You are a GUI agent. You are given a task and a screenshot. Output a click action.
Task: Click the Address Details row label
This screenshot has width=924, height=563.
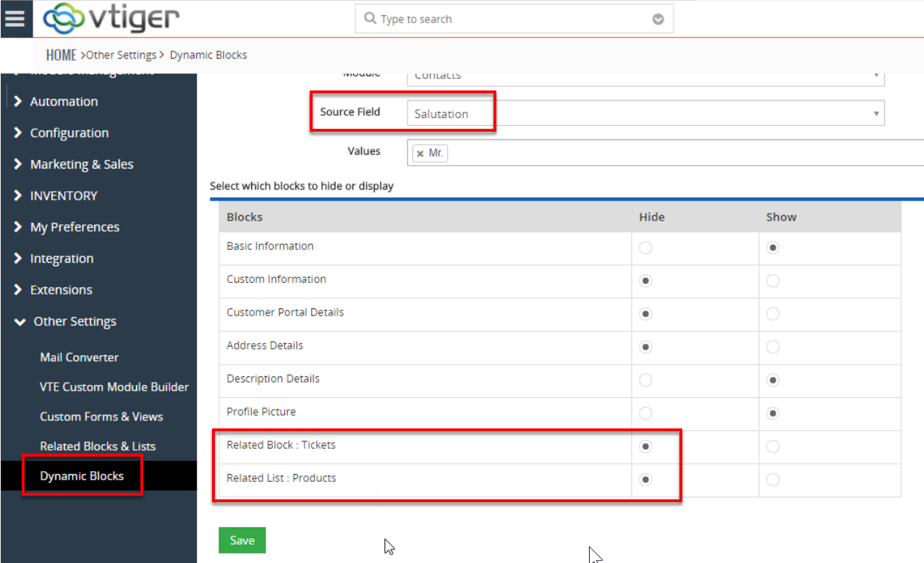pyautogui.click(x=265, y=345)
